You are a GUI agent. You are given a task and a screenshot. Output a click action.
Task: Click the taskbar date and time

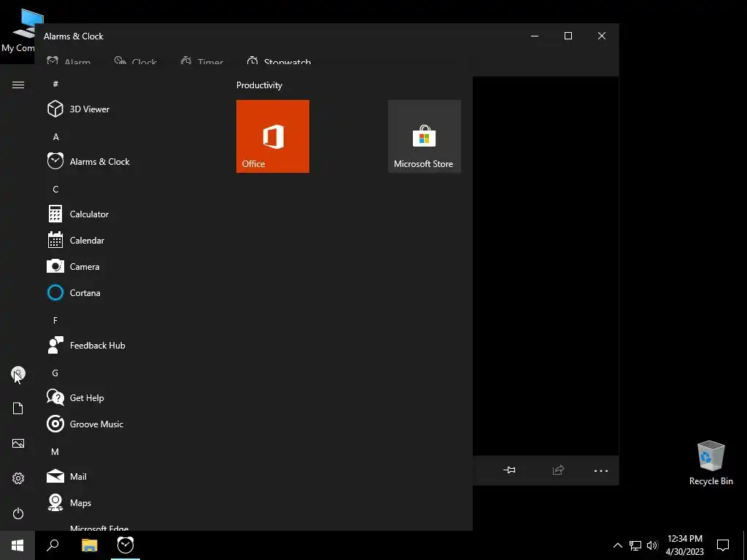[684, 545]
